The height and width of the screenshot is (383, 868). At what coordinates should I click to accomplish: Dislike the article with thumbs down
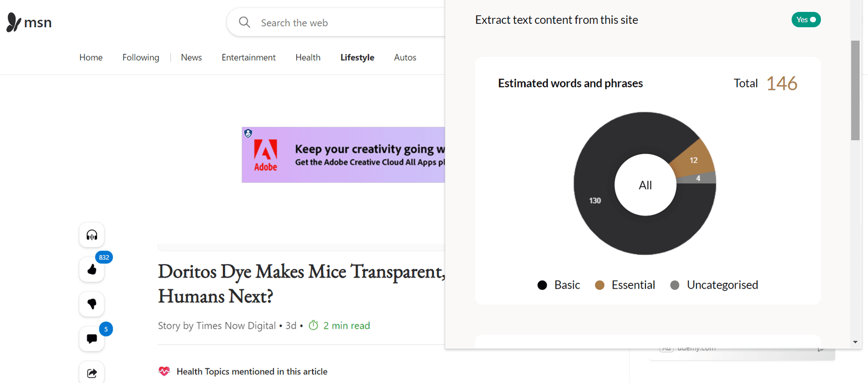(92, 304)
